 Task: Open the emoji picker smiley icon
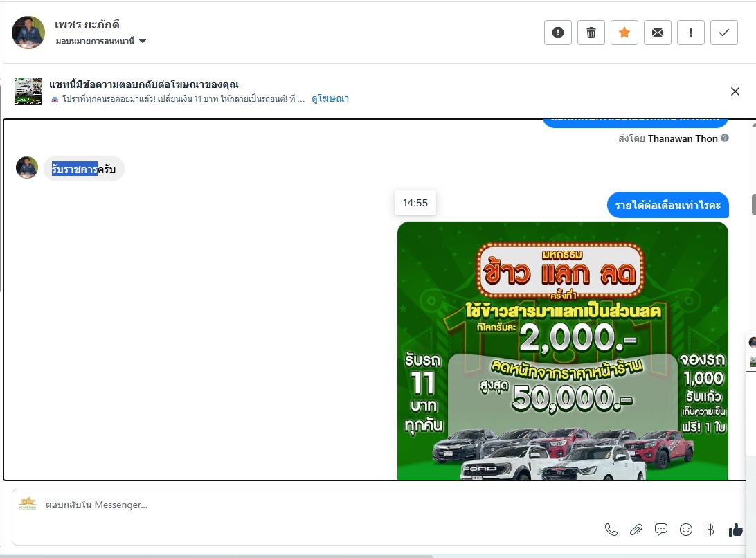click(x=686, y=530)
